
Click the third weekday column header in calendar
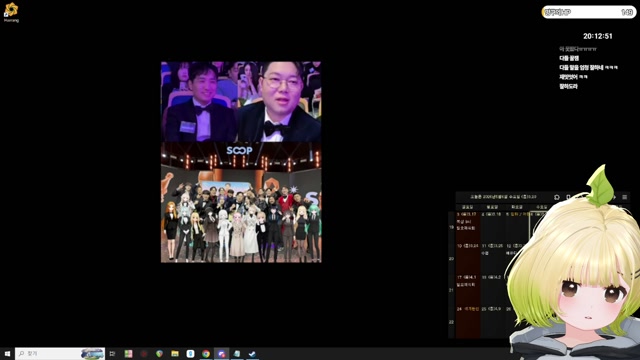[x=517, y=207]
